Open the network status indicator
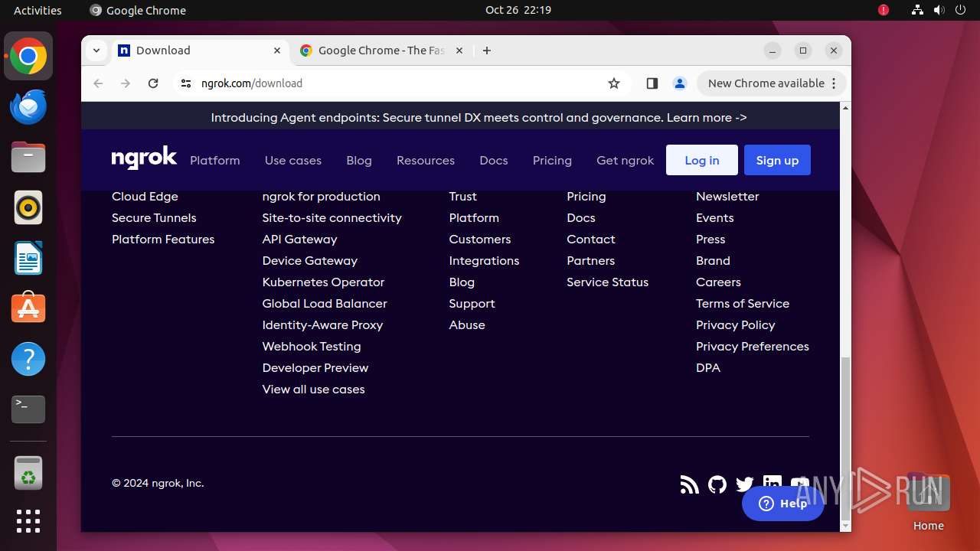 pos(917,10)
